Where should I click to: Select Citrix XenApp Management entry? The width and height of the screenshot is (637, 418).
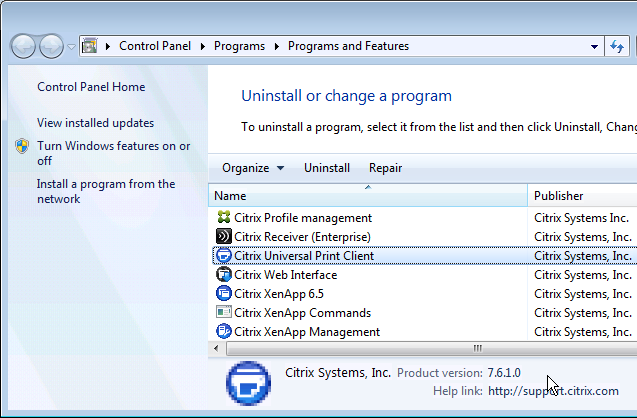[307, 332]
